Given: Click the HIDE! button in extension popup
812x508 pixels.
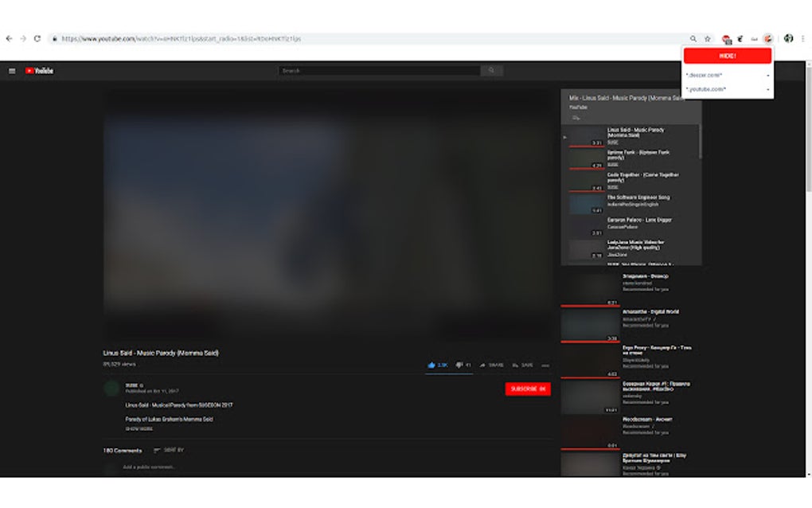Looking at the screenshot, I should point(728,56).
